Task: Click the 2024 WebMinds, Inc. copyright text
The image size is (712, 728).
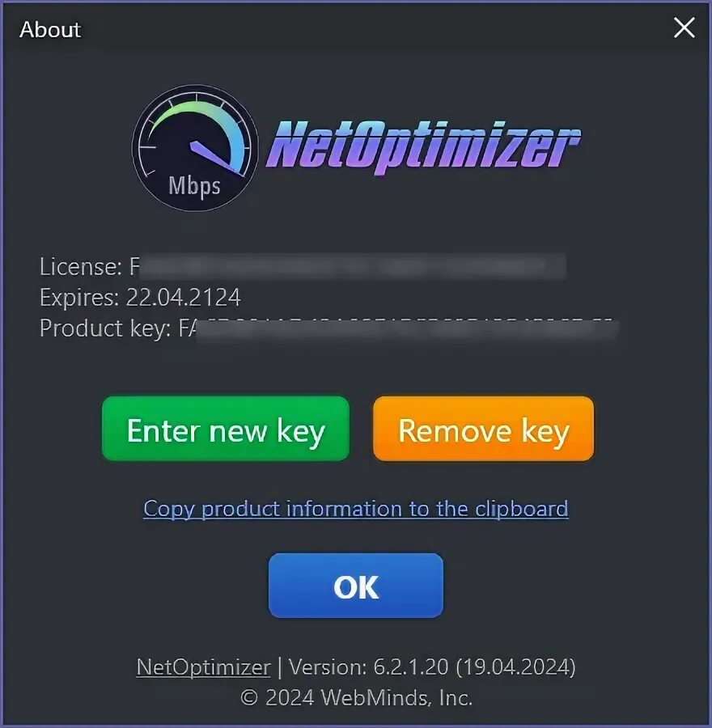Action: coord(356,697)
